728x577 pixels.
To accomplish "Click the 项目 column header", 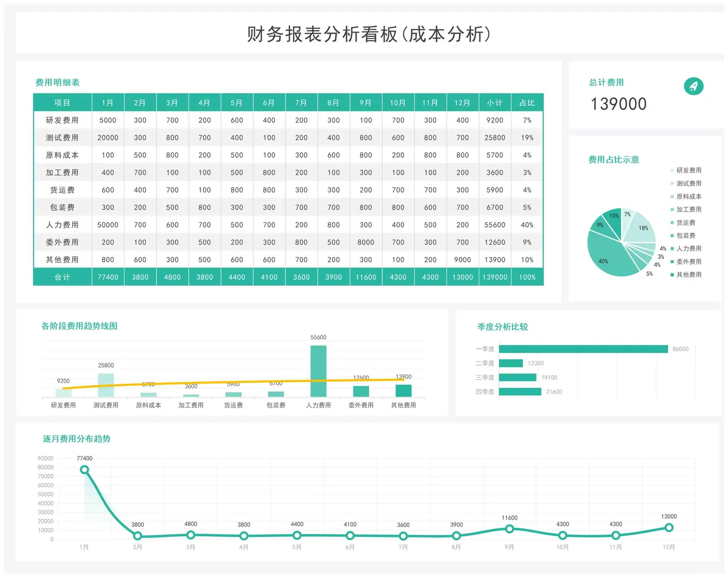I will click(63, 103).
